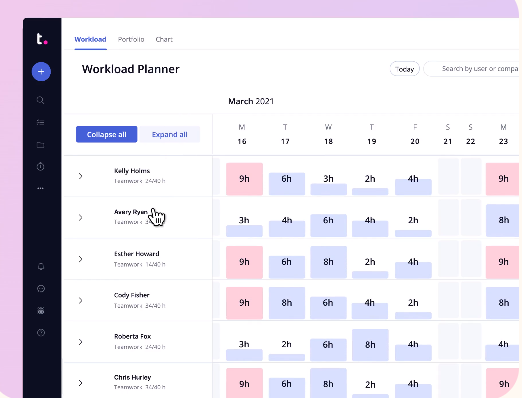Open the notifications bell icon
The image size is (522, 398).
(x=41, y=267)
